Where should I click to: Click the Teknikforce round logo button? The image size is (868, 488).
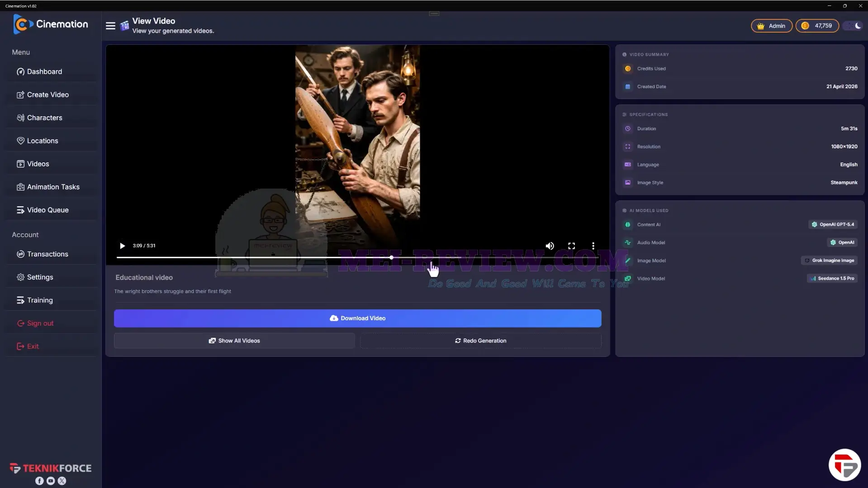[844, 464]
